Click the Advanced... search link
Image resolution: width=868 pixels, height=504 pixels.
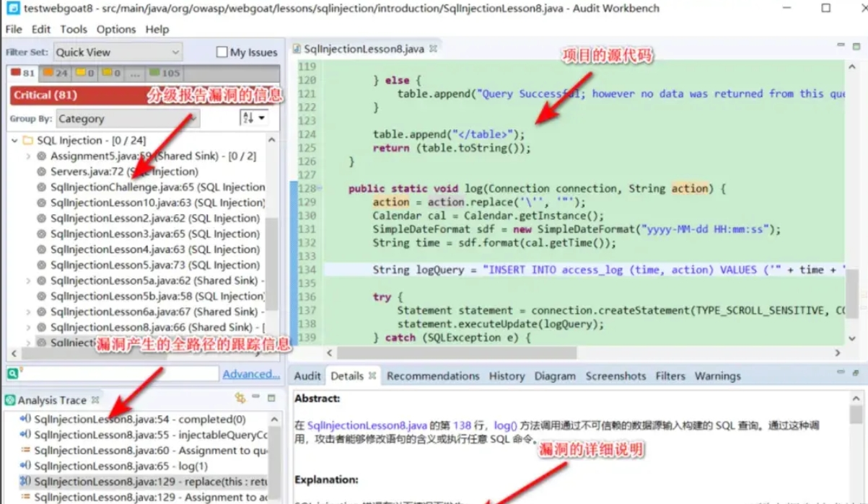tap(251, 374)
